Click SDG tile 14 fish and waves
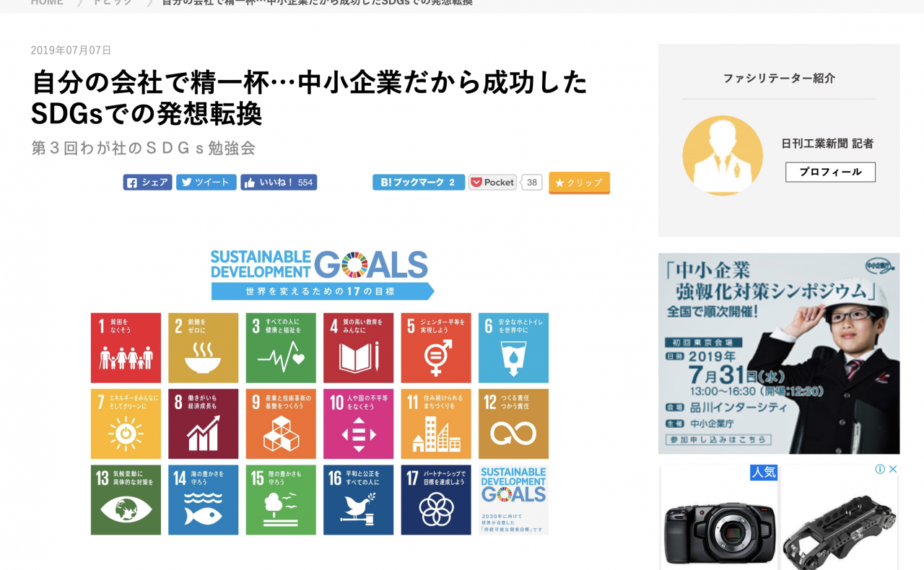 [204, 500]
